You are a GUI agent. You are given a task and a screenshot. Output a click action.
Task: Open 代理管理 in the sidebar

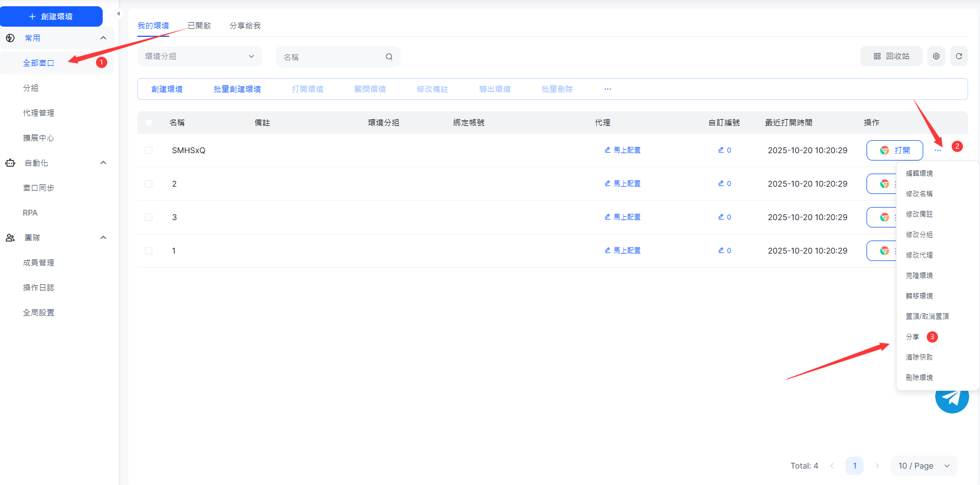coord(39,113)
